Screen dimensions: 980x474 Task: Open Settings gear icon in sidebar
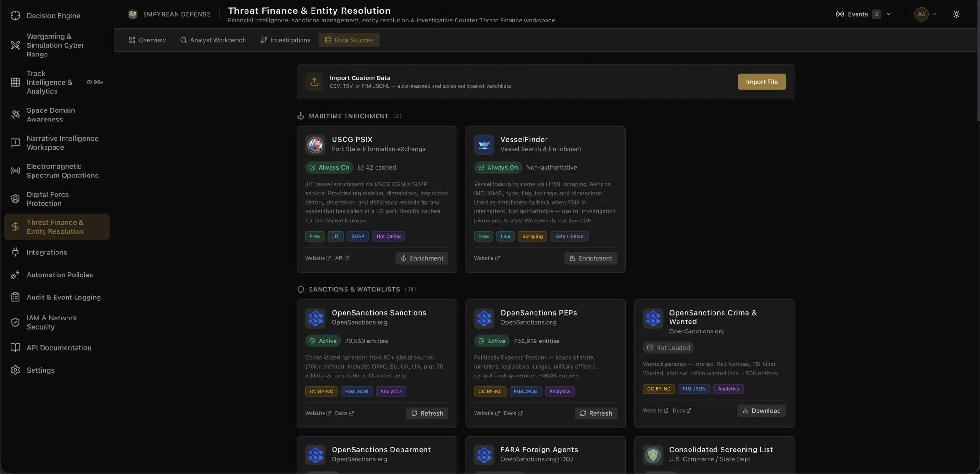[x=15, y=370]
